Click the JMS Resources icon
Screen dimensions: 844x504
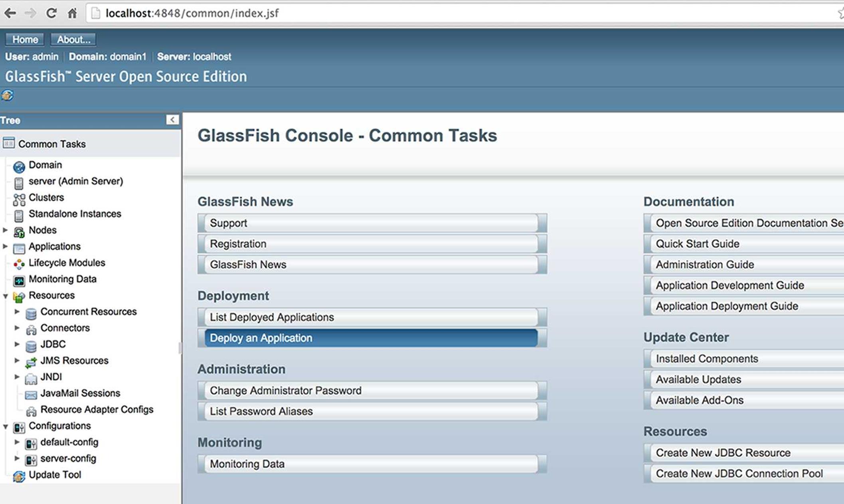[31, 362]
